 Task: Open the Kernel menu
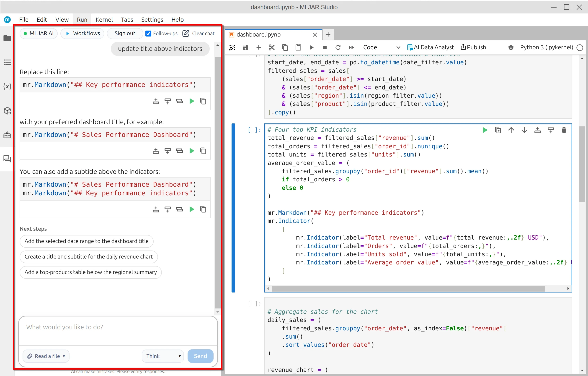click(x=104, y=20)
